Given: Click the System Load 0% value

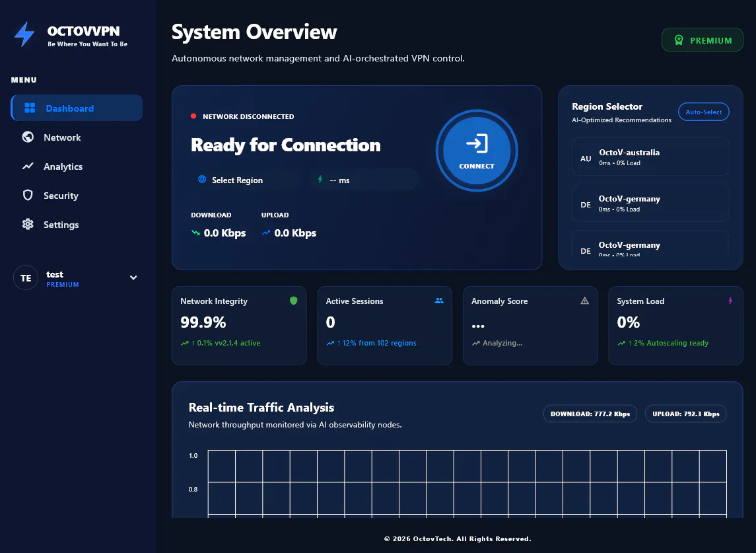Looking at the screenshot, I should tap(628, 322).
